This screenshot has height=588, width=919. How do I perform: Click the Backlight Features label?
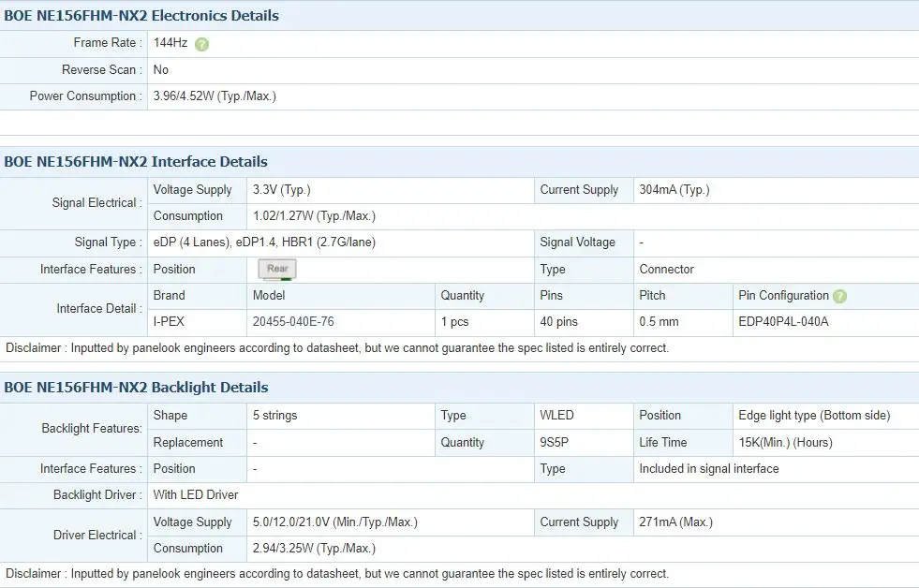(x=92, y=429)
